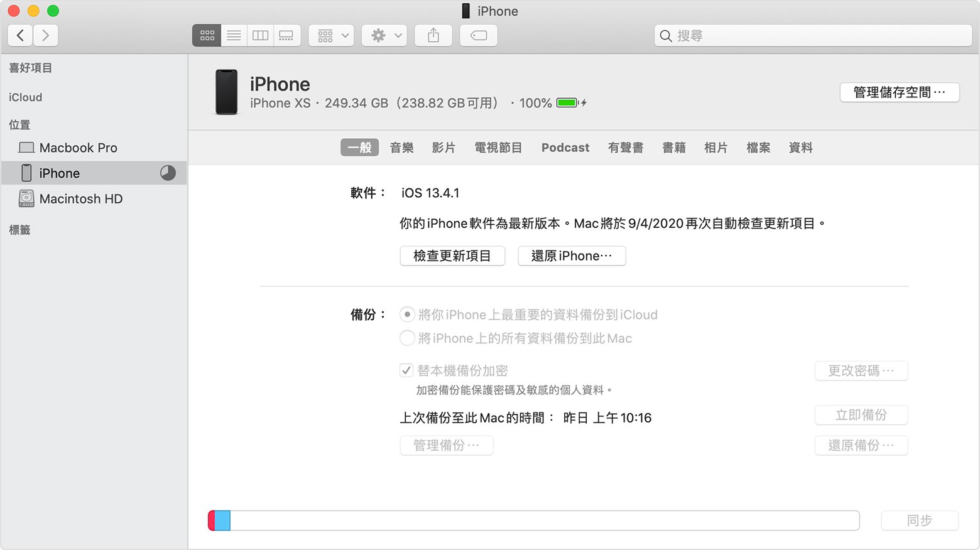Click the 同步 sync button
The width and height of the screenshot is (980, 550).
point(920,520)
